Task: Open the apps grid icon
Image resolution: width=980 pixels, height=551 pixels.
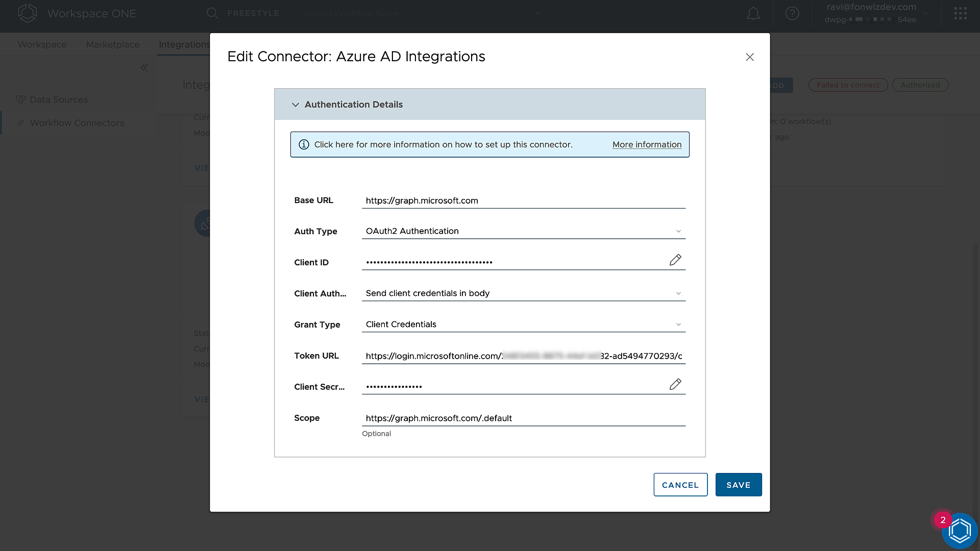Action: click(x=960, y=14)
